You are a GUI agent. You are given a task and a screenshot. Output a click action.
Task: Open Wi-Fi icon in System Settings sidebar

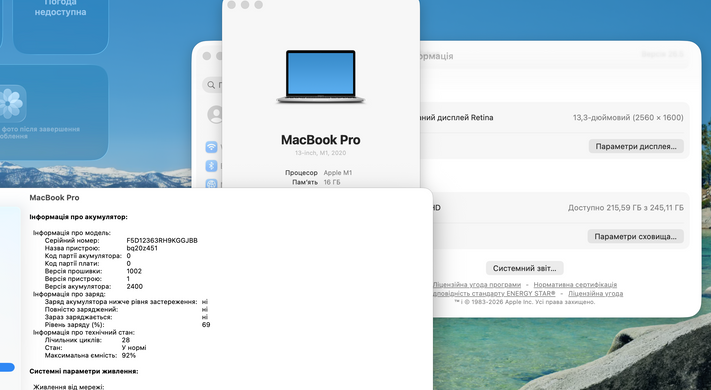pyautogui.click(x=211, y=147)
